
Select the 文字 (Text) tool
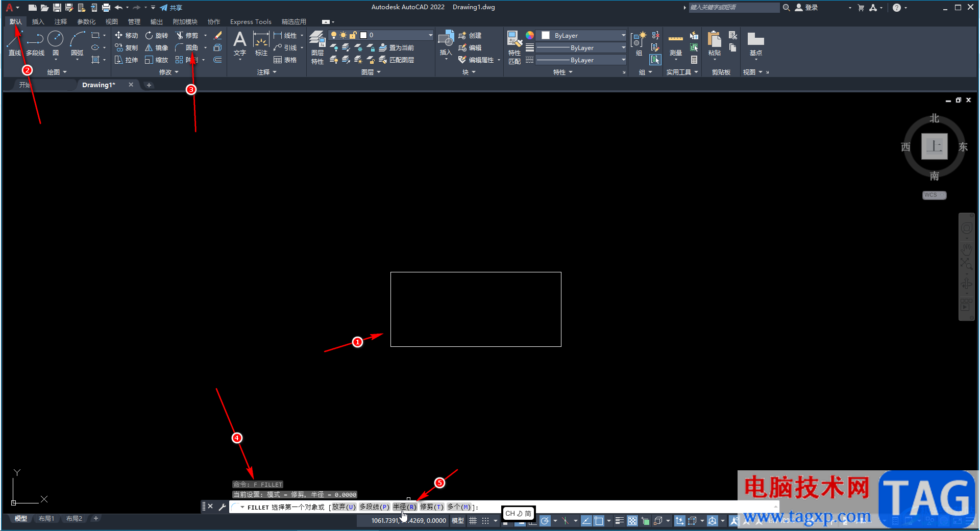point(240,43)
